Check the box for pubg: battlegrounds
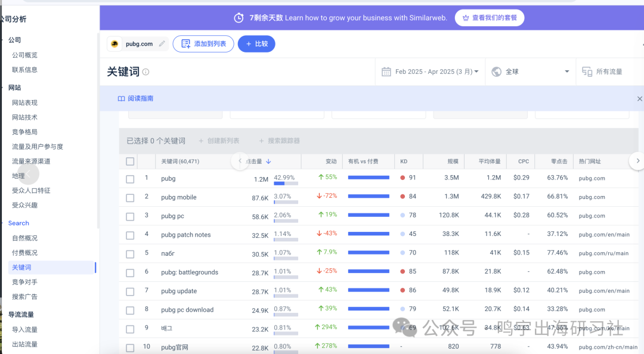 pos(130,273)
